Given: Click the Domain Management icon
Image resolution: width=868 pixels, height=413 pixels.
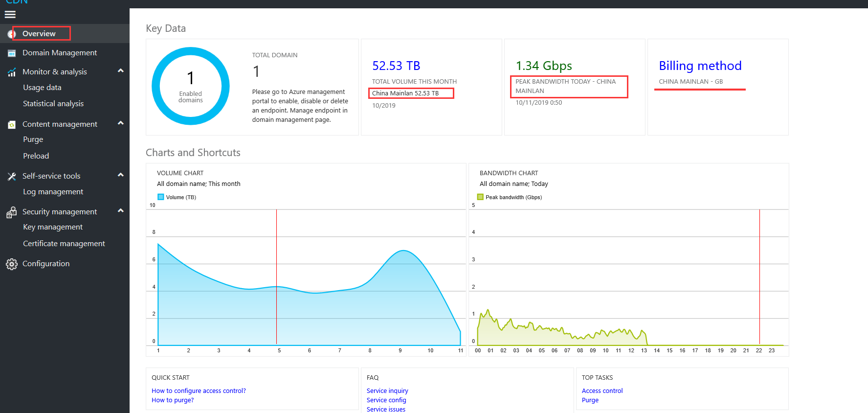Looking at the screenshot, I should point(12,53).
